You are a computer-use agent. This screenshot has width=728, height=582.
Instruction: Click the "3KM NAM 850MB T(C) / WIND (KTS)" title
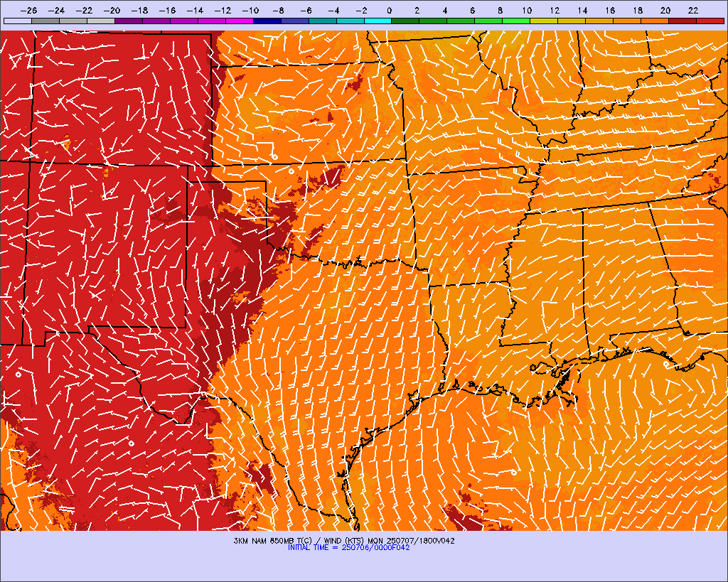[x=299, y=541]
